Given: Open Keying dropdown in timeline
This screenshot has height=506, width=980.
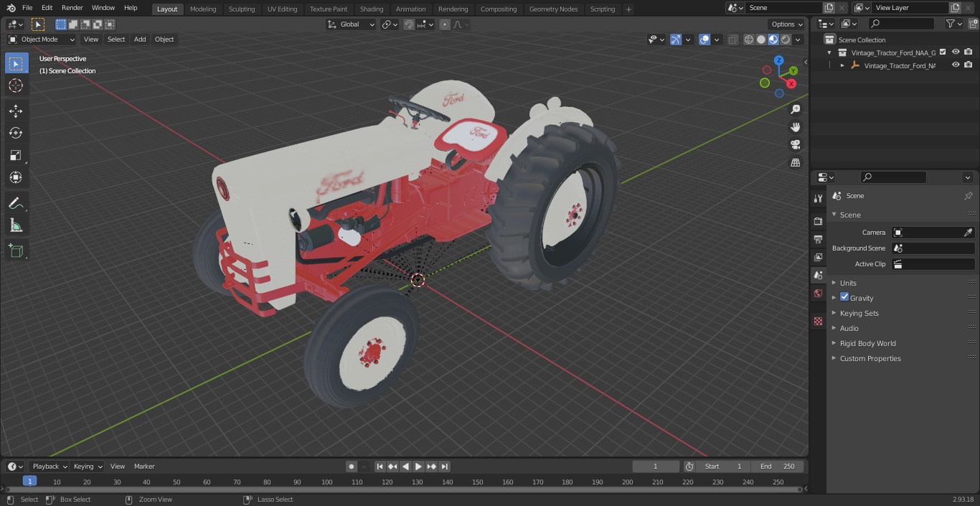Looking at the screenshot, I should [x=88, y=467].
